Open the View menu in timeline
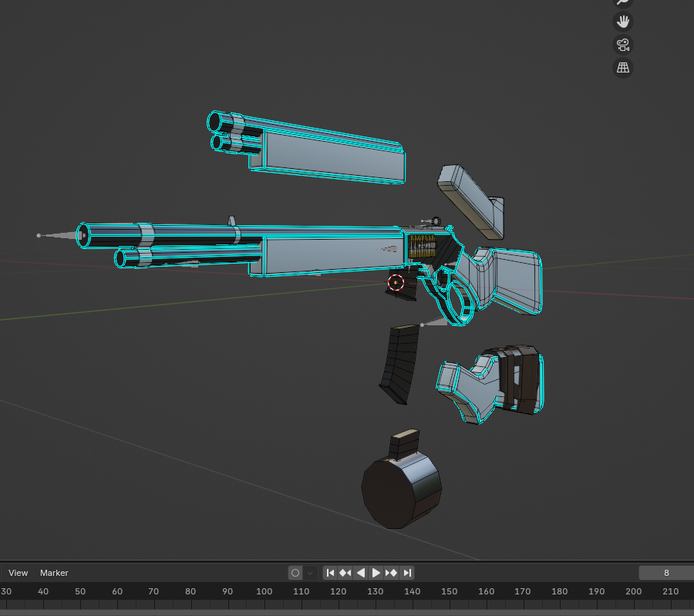The image size is (694, 616). click(18, 573)
